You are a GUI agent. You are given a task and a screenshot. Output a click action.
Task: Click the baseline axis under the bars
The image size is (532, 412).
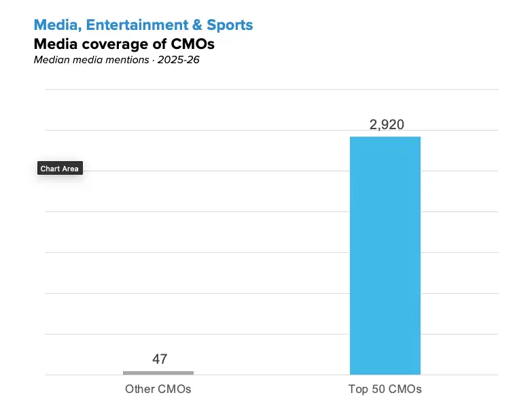[271, 375]
